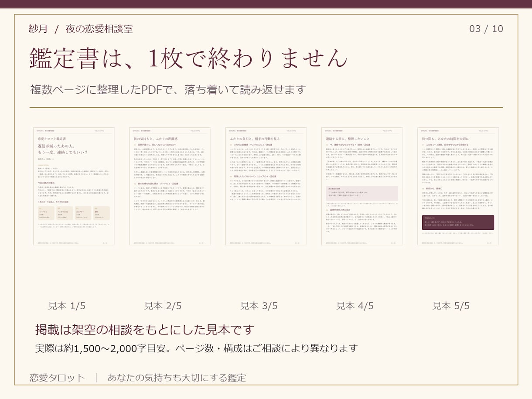Click the slide counter 03 / 10

pyautogui.click(x=486, y=29)
